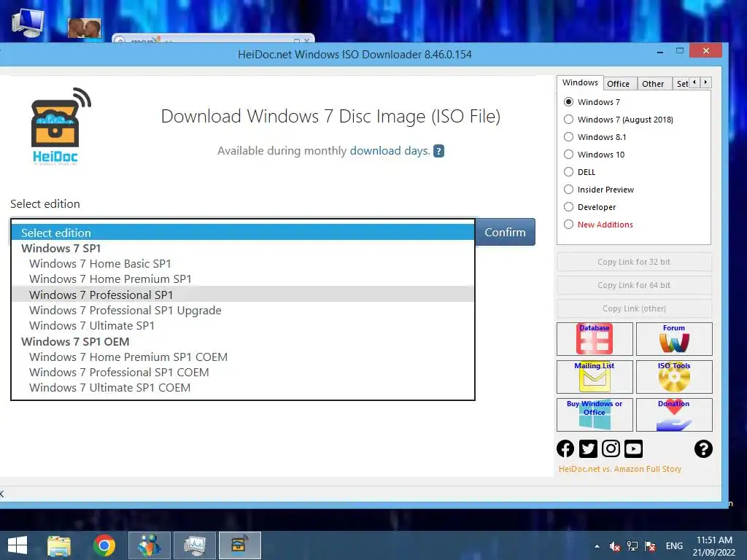This screenshot has width=747, height=560.
Task: Choose Windows 7 Home Premium SP1
Action: [x=243, y=279]
